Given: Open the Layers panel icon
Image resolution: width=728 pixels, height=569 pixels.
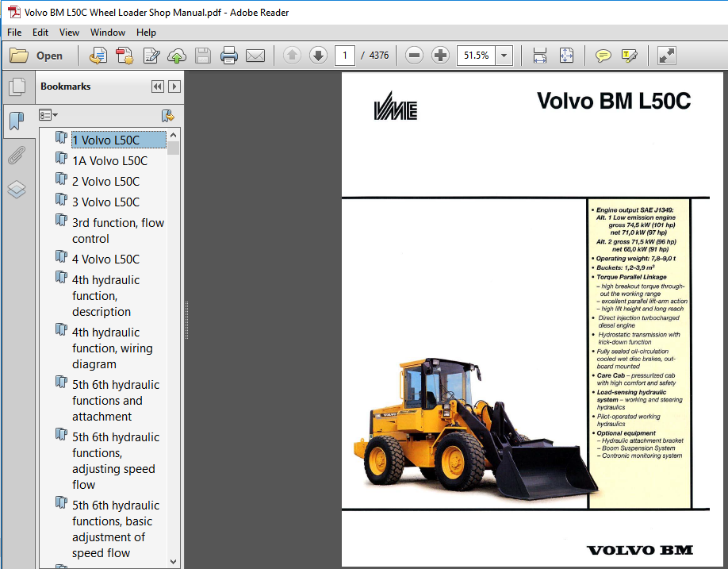Looking at the screenshot, I should tap(17, 189).
